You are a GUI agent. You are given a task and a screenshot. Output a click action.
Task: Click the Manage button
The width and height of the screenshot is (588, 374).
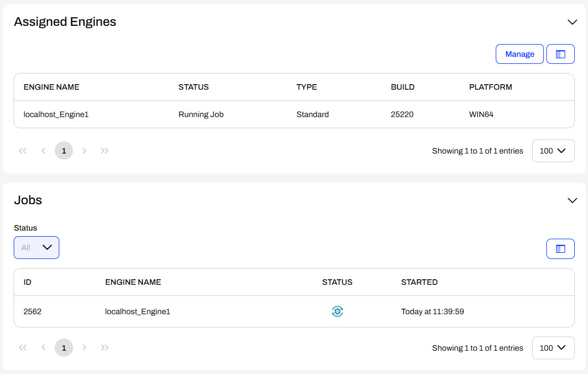pos(520,54)
